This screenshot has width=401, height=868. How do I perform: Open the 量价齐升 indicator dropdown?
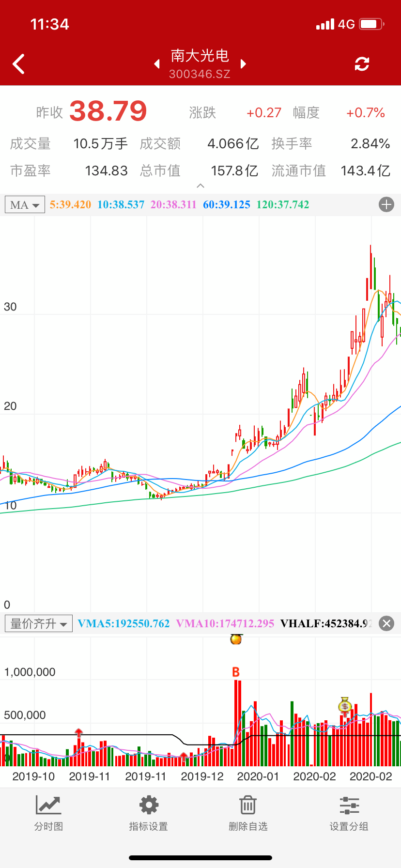pos(39,623)
